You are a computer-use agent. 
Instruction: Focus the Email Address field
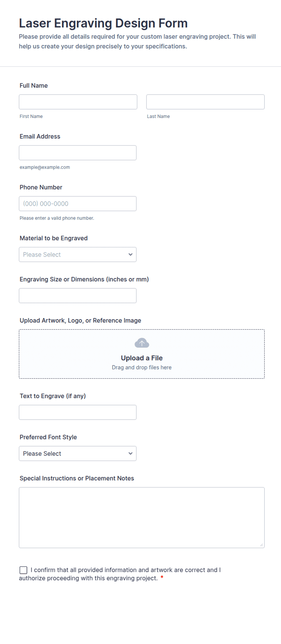[78, 153]
